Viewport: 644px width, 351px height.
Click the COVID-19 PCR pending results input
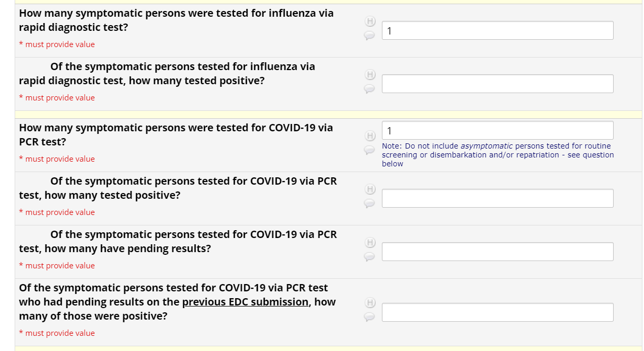(x=497, y=252)
